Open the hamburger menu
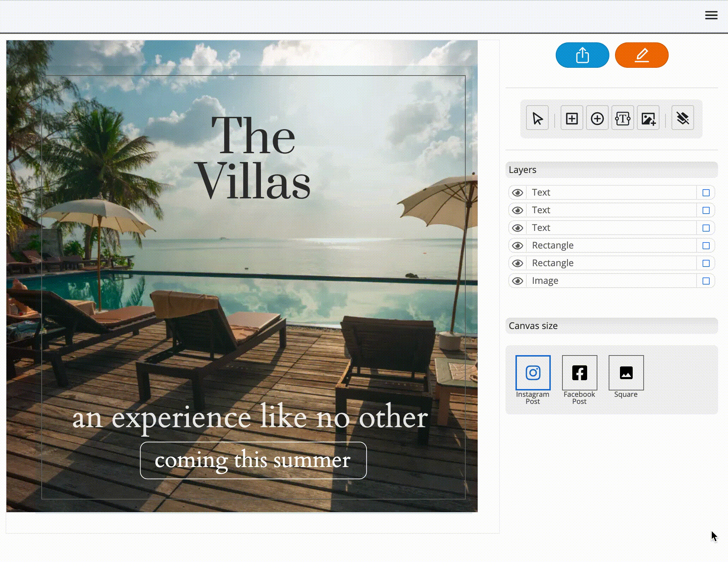728x562 pixels. point(711,15)
